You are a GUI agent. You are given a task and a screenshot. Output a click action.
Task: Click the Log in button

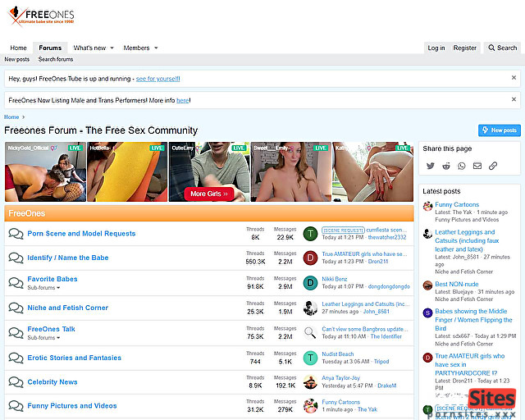tap(436, 48)
